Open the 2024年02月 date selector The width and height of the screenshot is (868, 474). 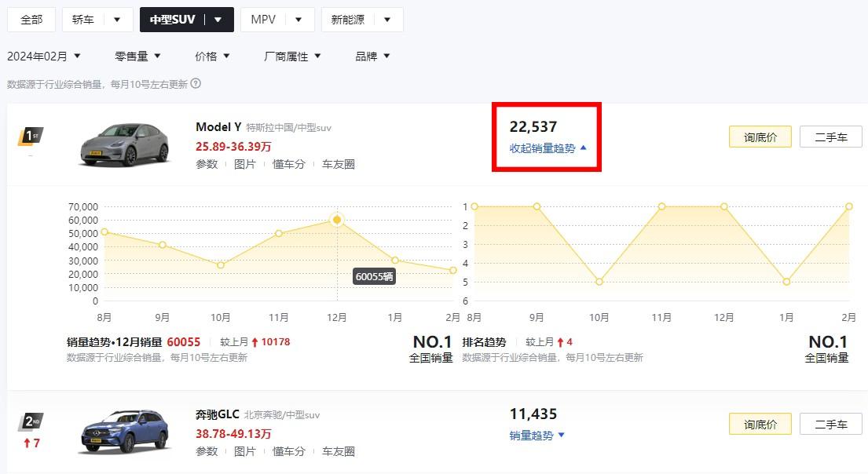[43, 56]
